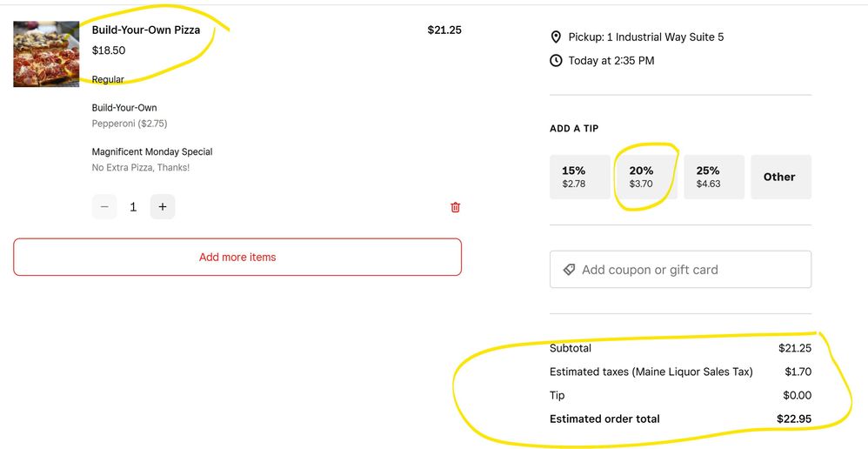868x449 pixels.
Task: Change the Today at 2:35 PM time
Action: pyautogui.click(x=611, y=61)
